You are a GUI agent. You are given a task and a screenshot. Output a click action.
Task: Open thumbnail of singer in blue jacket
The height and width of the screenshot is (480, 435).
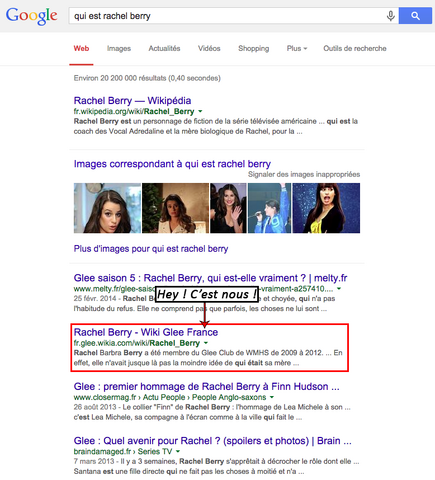(x=269, y=208)
